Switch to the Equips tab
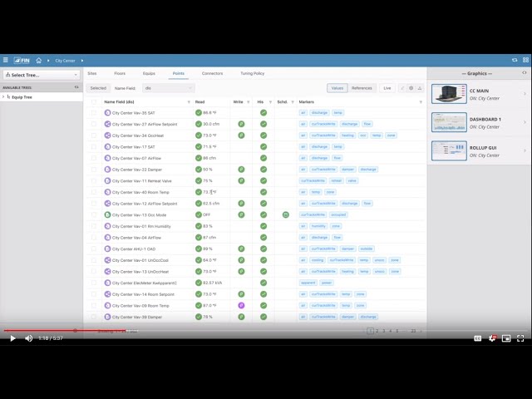Image resolution: width=532 pixels, height=399 pixels. coord(149,73)
